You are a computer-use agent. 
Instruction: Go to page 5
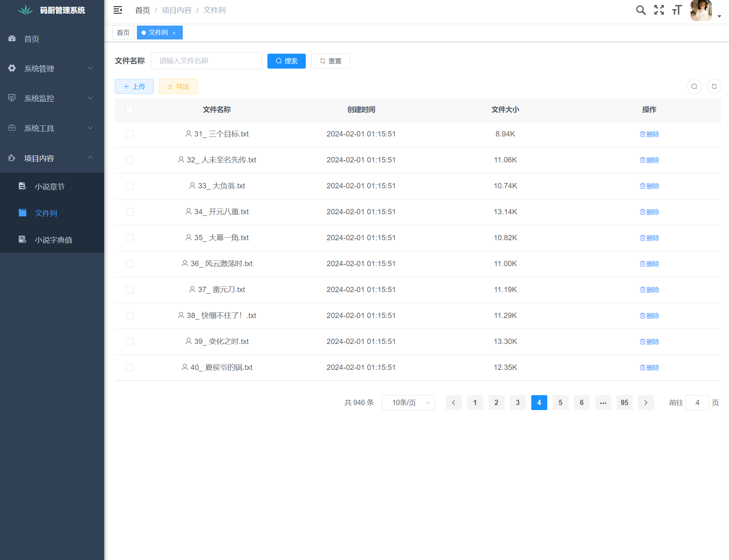[560, 403]
